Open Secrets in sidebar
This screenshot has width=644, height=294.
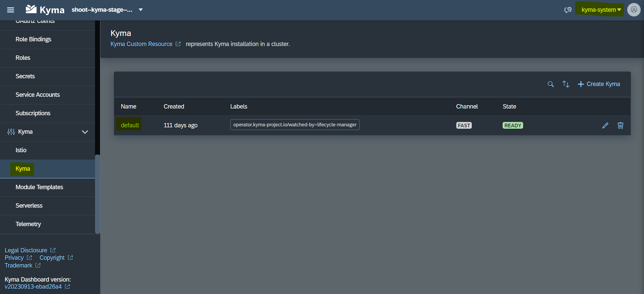point(47,77)
